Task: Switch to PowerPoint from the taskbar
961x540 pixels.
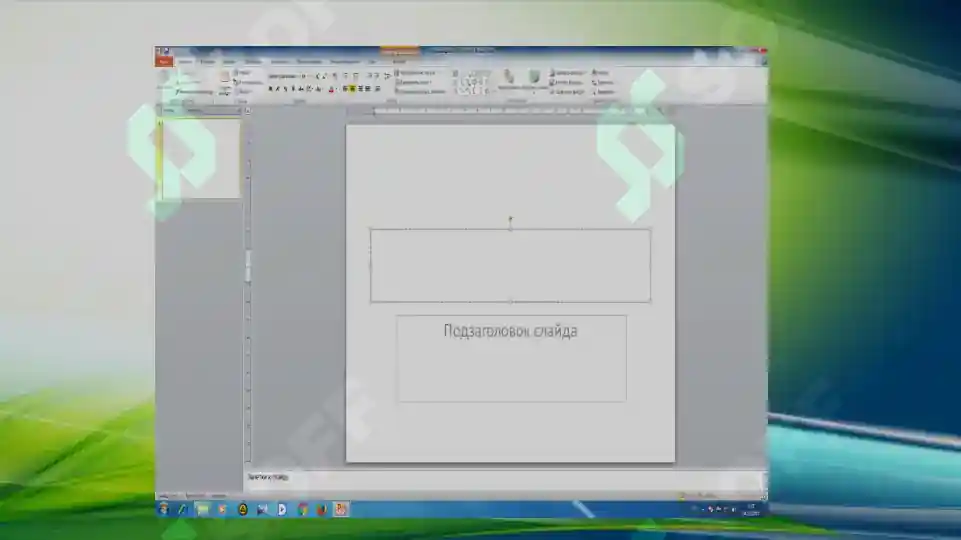Action: 341,509
